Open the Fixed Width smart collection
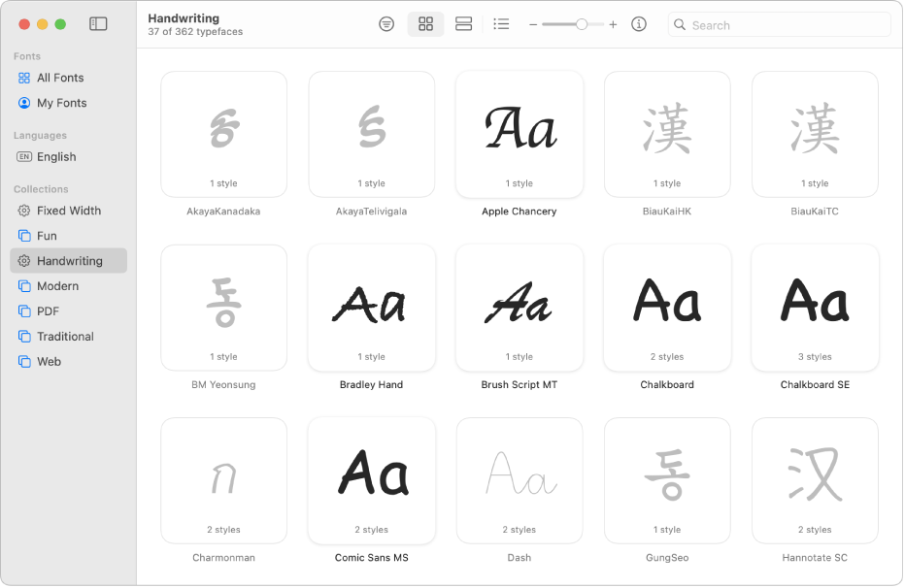 point(68,211)
